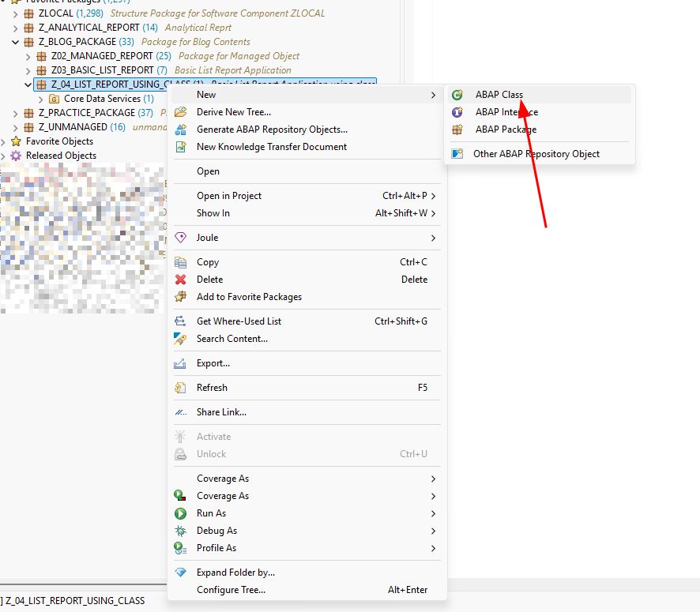Expand the Z03_BASIC_LIST_REPORT package
Screen dimensions: 700x612
pyautogui.click(x=28, y=71)
